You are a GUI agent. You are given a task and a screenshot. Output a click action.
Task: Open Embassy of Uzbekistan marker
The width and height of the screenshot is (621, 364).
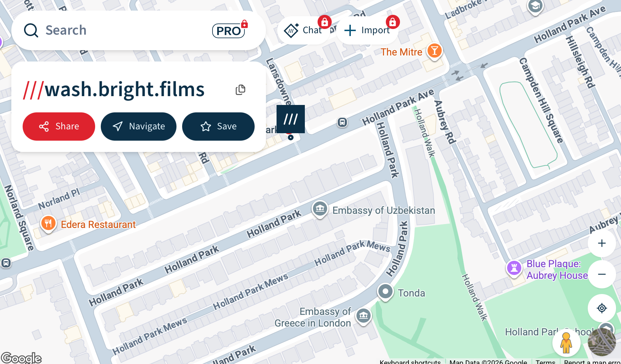click(x=320, y=209)
